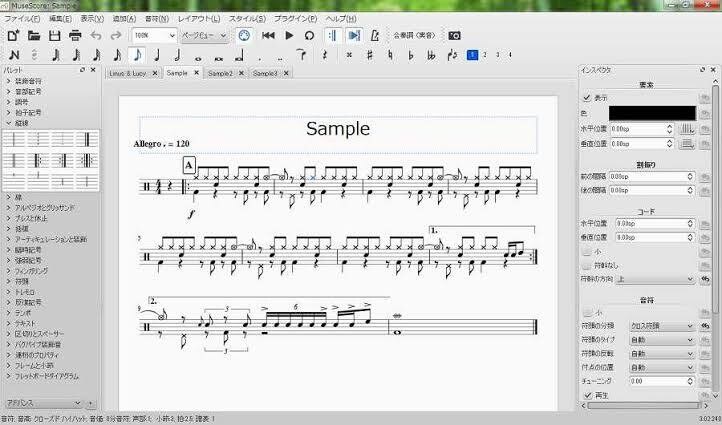Image resolution: width=722 pixels, height=425 pixels.
Task: Undo the last action
Action: click(96, 35)
